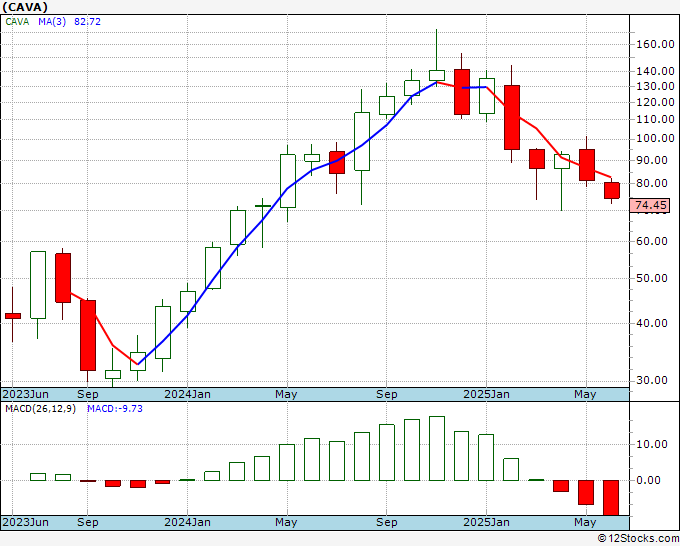
Task: Click the highlighted 74.45 current price tag
Action: point(650,205)
